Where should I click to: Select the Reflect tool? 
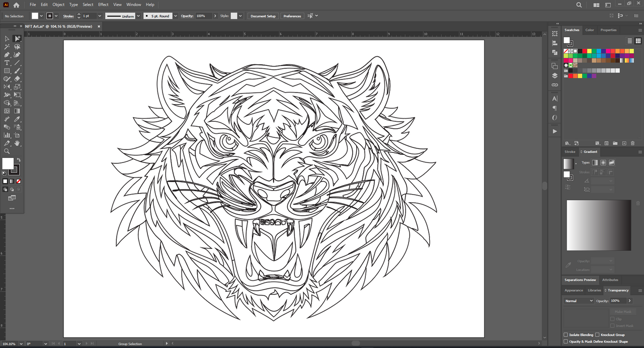(x=7, y=87)
